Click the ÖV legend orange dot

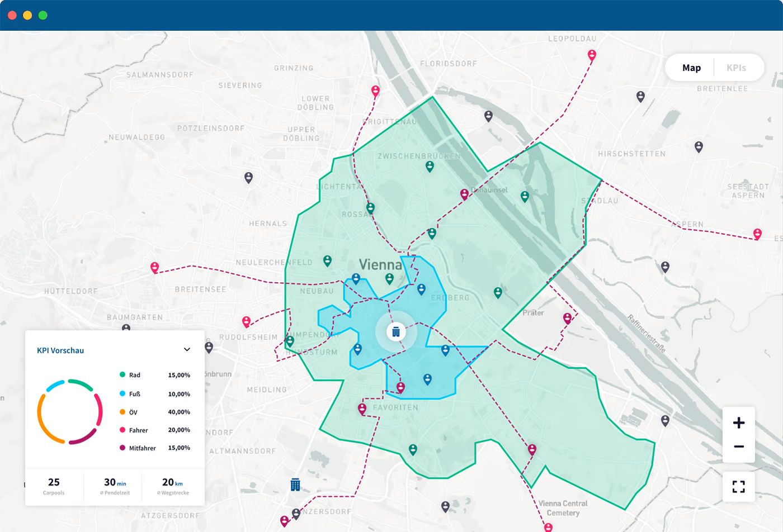point(122,412)
